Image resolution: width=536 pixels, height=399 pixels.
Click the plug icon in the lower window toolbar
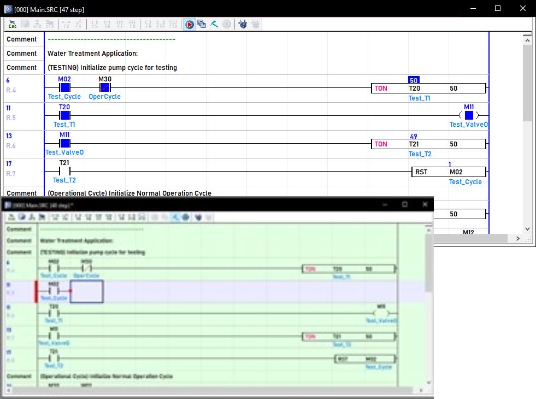coord(198,217)
